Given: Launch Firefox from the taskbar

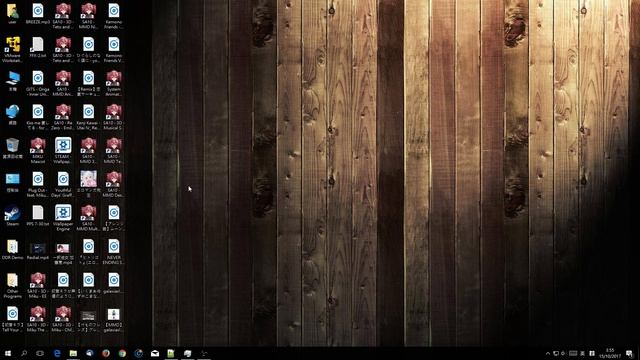Looking at the screenshot, I should pos(106,353).
